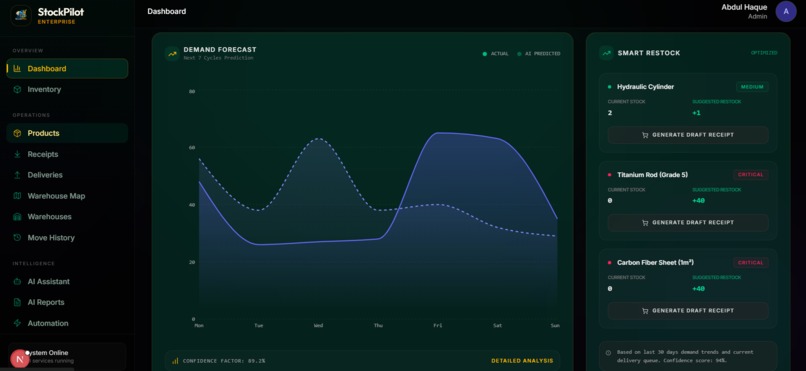The image size is (806, 371).
Task: Click the Wed label on chart axis
Action: 318,325
